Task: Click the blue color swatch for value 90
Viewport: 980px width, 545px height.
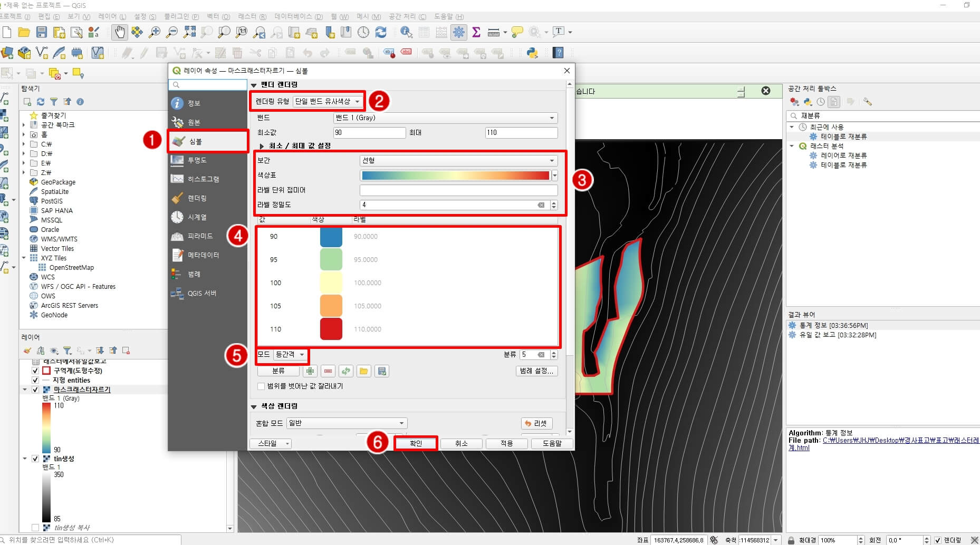Action: (x=331, y=237)
